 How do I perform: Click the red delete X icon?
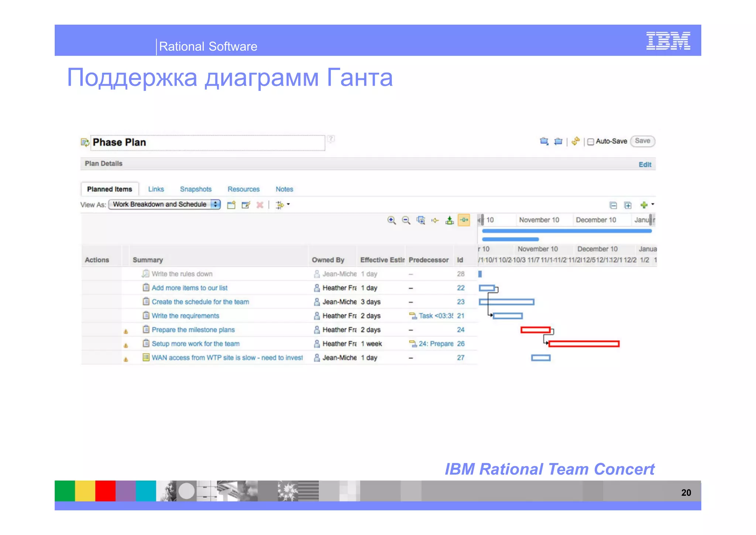click(x=260, y=205)
